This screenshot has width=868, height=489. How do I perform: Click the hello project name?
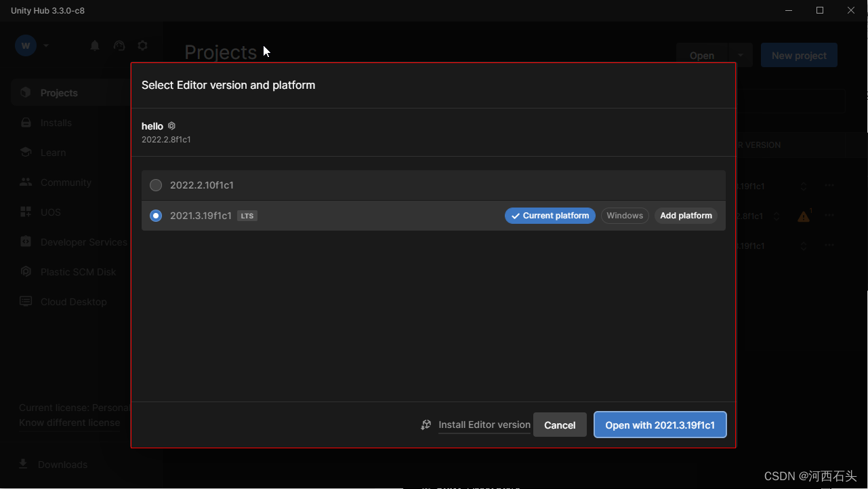coord(152,126)
